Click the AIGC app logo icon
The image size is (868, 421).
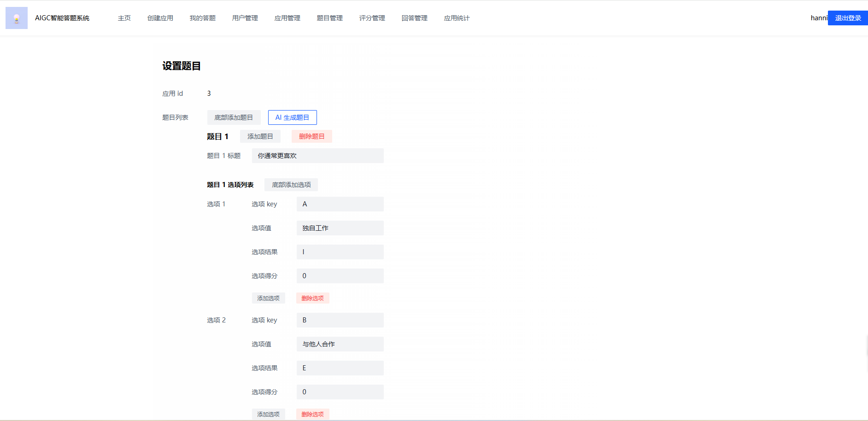pyautogui.click(x=17, y=18)
